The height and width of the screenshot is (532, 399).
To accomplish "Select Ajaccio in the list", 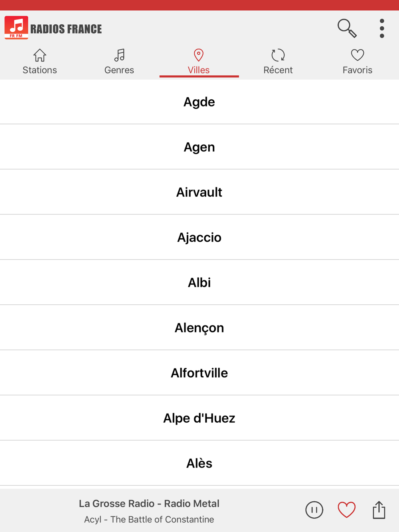I will 199,237.
